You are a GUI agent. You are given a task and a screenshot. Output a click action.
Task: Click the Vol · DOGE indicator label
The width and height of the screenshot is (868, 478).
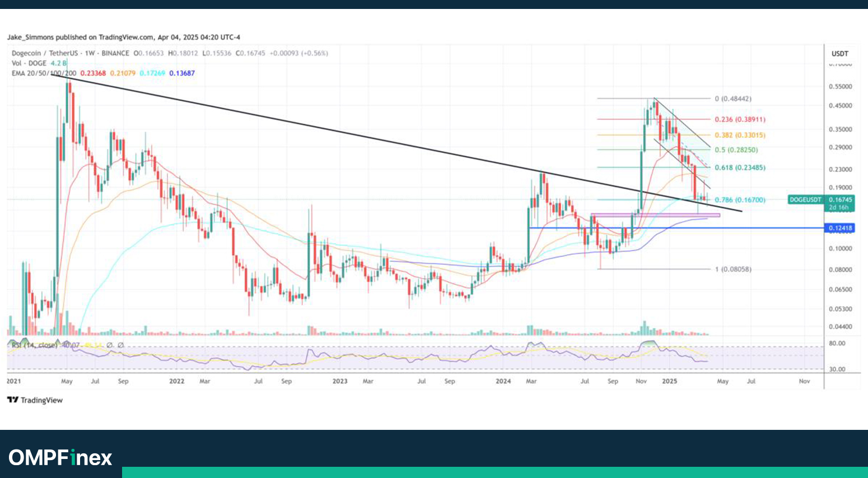pos(29,63)
